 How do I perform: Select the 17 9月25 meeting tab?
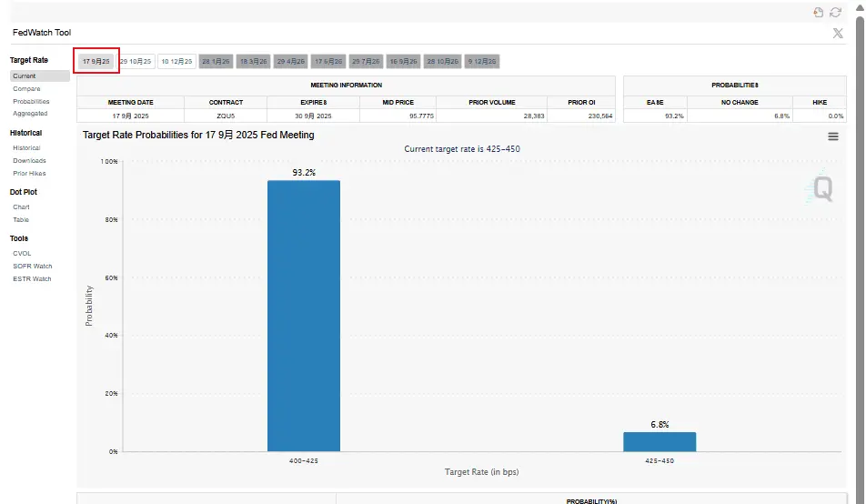click(x=96, y=61)
